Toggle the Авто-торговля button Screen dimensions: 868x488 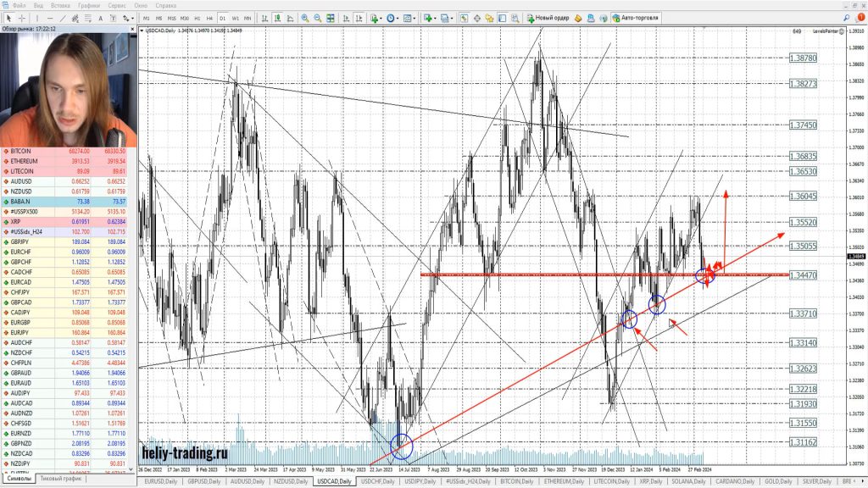click(636, 18)
